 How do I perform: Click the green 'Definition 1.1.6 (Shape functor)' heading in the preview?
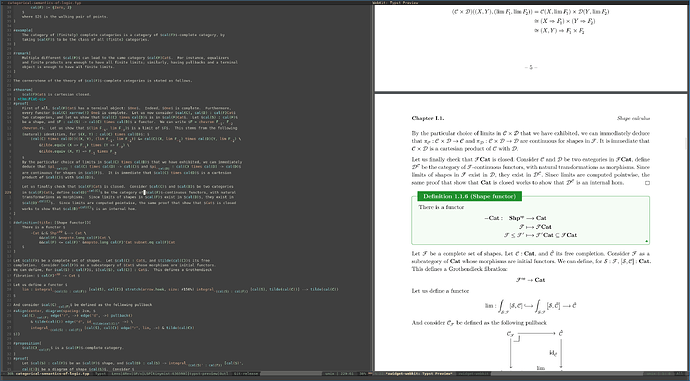coord(469,196)
